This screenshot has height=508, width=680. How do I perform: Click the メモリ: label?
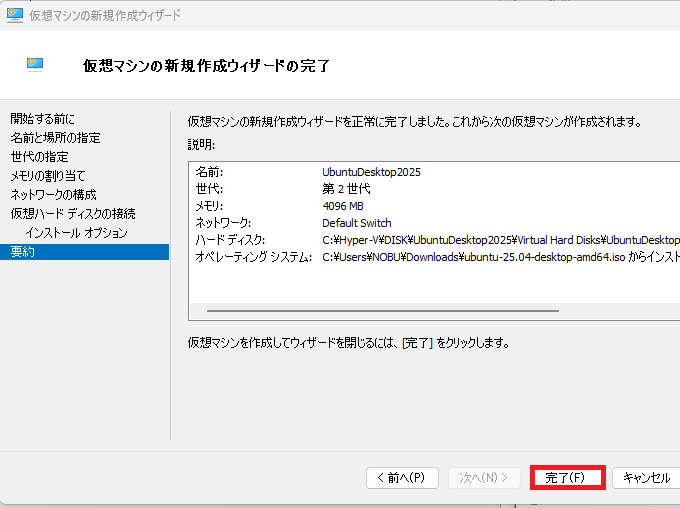point(209,206)
